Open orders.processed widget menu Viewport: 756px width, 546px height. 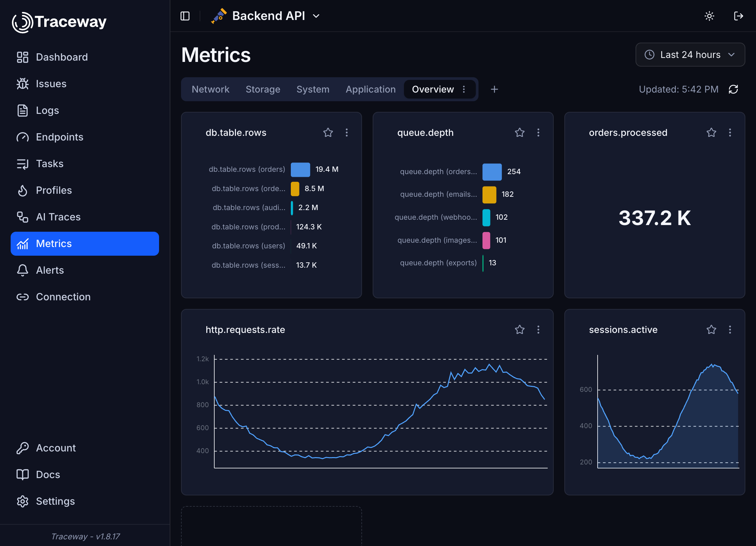(x=730, y=133)
